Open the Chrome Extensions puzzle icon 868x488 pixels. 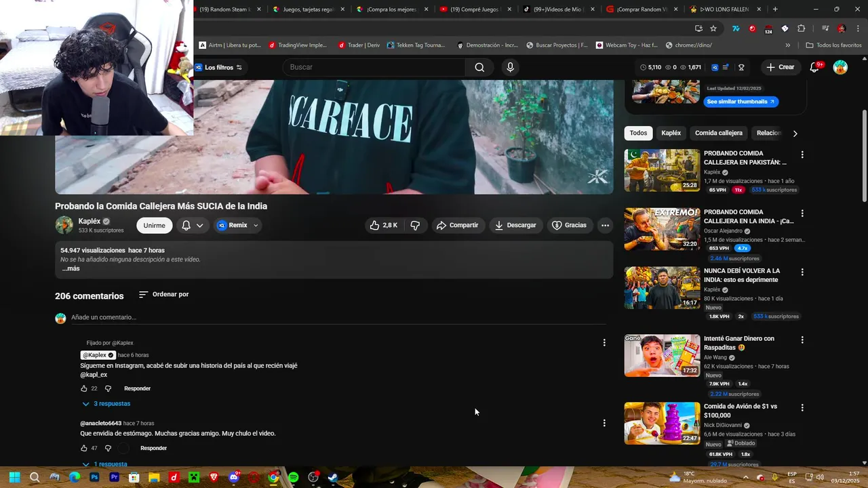tap(801, 28)
